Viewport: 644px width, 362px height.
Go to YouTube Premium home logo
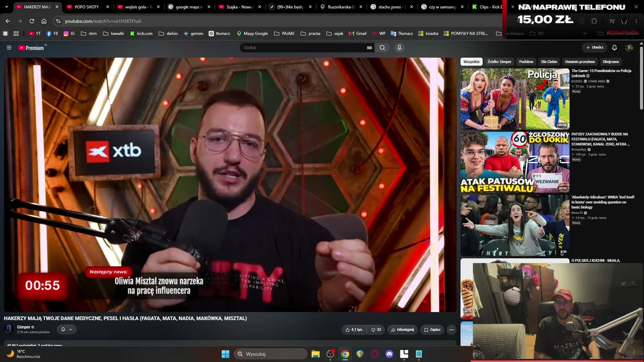click(x=31, y=48)
